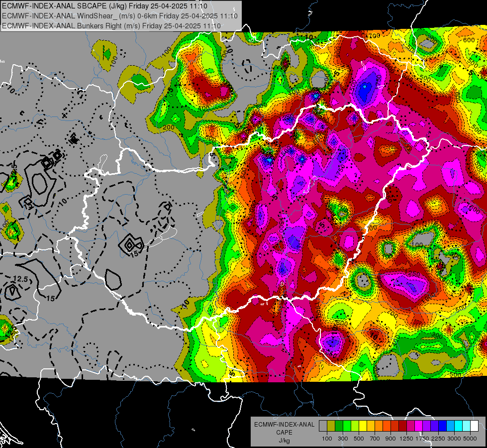Click legend scale value 100
This screenshot has width=487, height=448.
click(x=327, y=439)
